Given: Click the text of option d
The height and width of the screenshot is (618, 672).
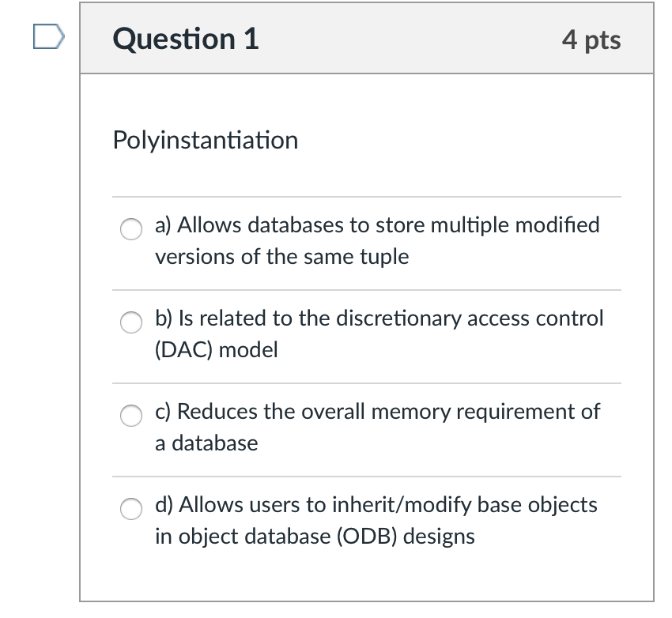Looking at the screenshot, I should (x=376, y=520).
